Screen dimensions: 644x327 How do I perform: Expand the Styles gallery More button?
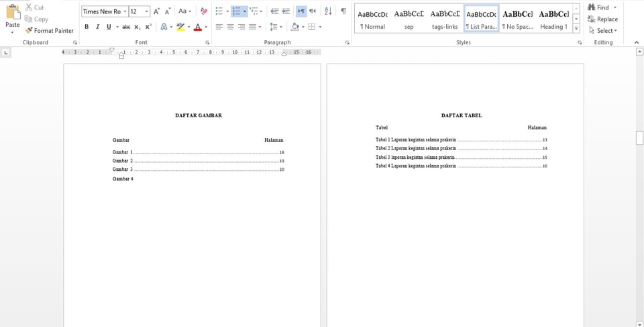(x=576, y=29)
